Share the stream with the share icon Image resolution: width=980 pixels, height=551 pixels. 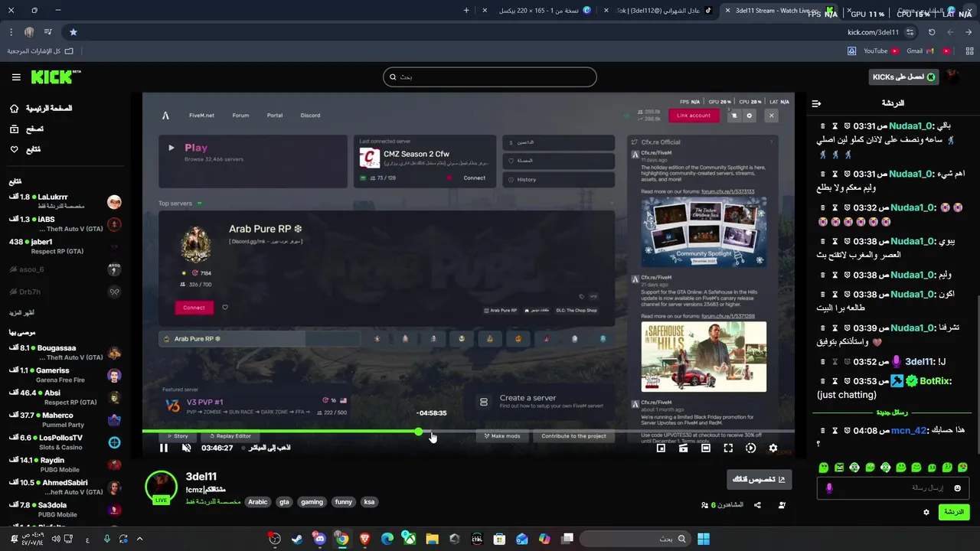(x=757, y=505)
